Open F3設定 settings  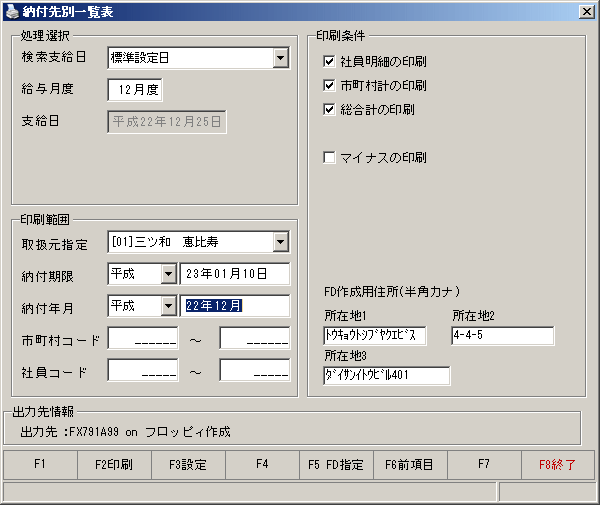pos(188,464)
